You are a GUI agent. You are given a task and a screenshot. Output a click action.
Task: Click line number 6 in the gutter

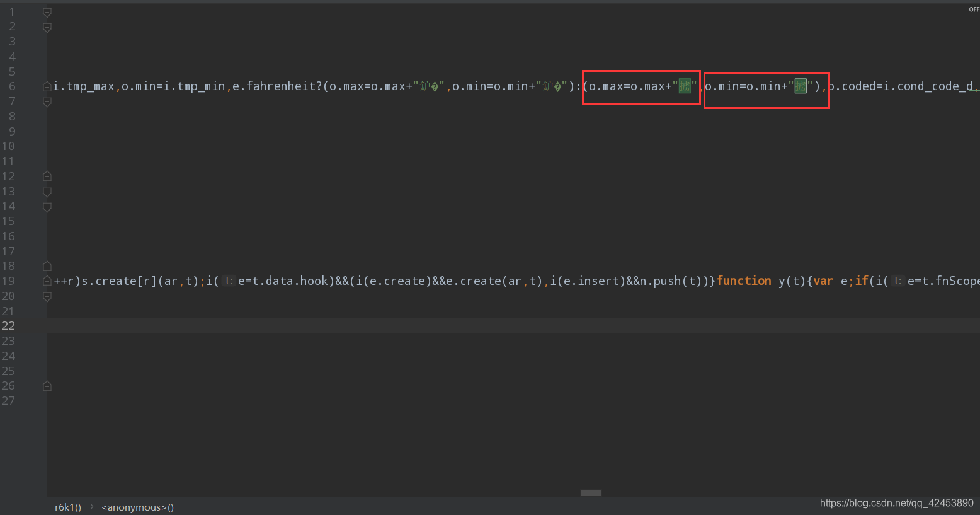(x=12, y=86)
